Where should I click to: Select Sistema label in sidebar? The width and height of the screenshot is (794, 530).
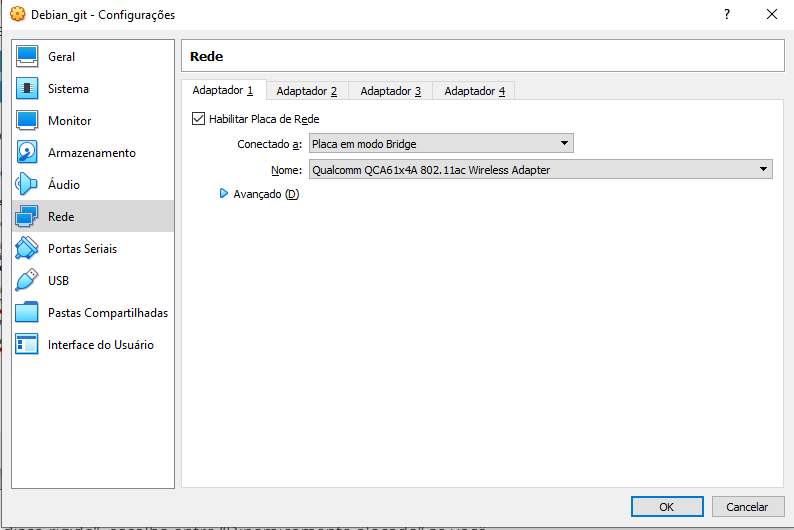(68, 89)
